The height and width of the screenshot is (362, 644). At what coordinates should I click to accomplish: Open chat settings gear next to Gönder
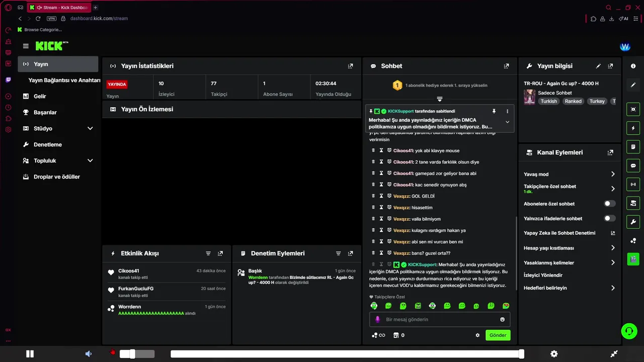477,335
